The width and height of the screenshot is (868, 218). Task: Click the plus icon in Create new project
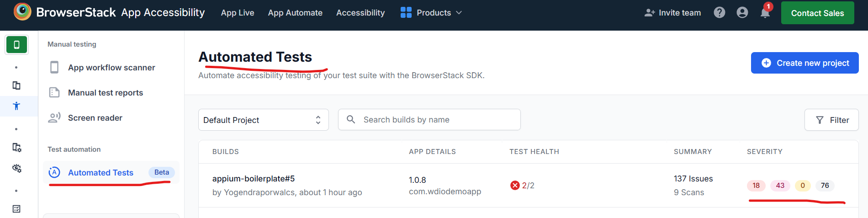pos(767,63)
